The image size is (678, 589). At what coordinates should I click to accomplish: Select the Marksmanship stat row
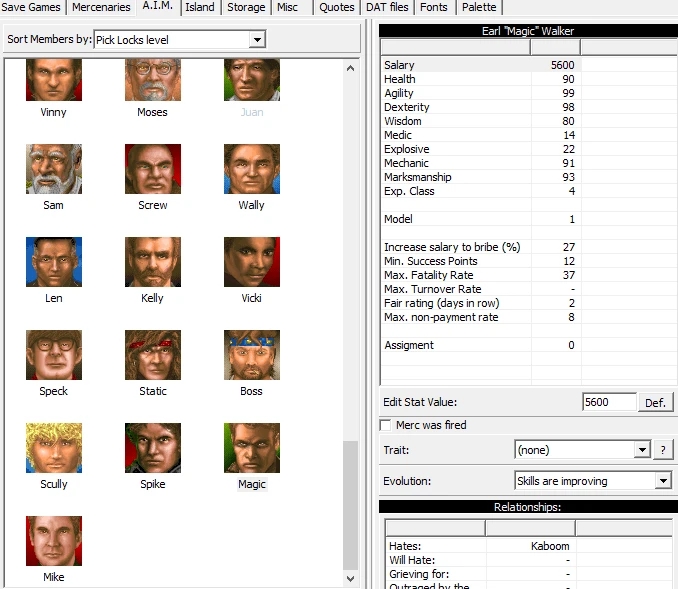(480, 177)
